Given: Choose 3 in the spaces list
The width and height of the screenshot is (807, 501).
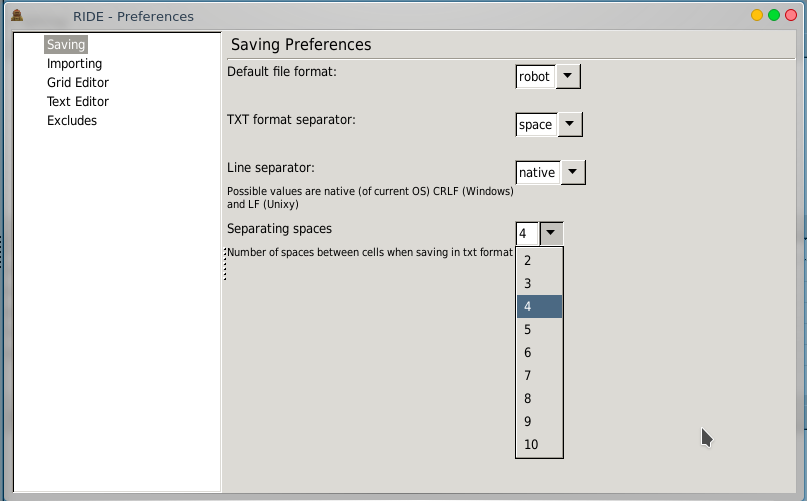Looking at the screenshot, I should pyautogui.click(x=539, y=284).
